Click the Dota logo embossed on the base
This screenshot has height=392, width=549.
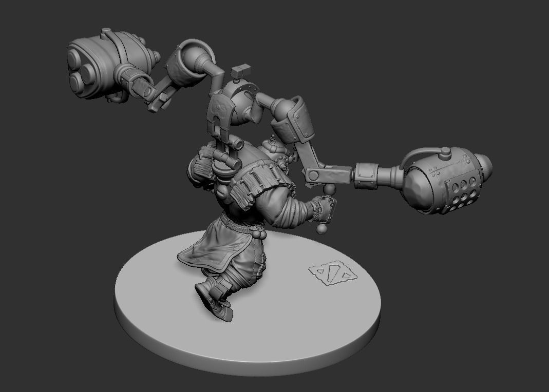tap(333, 272)
